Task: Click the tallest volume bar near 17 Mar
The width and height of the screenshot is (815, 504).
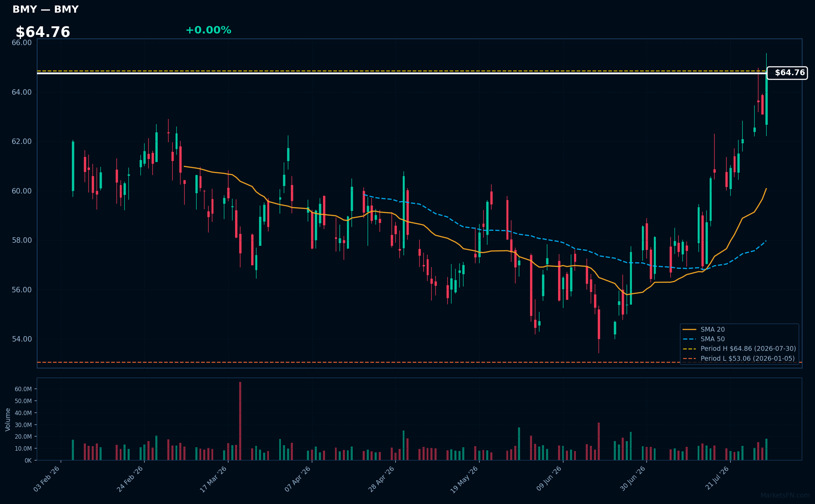Action: 240,421
